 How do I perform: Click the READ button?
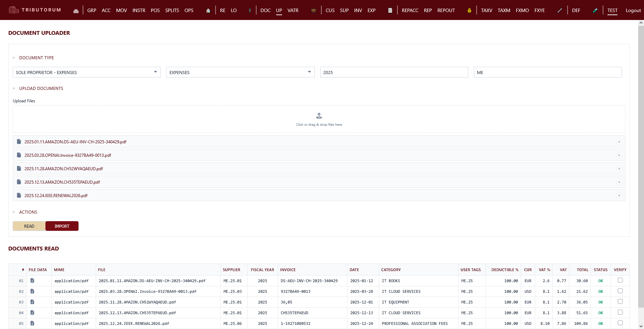click(x=29, y=226)
